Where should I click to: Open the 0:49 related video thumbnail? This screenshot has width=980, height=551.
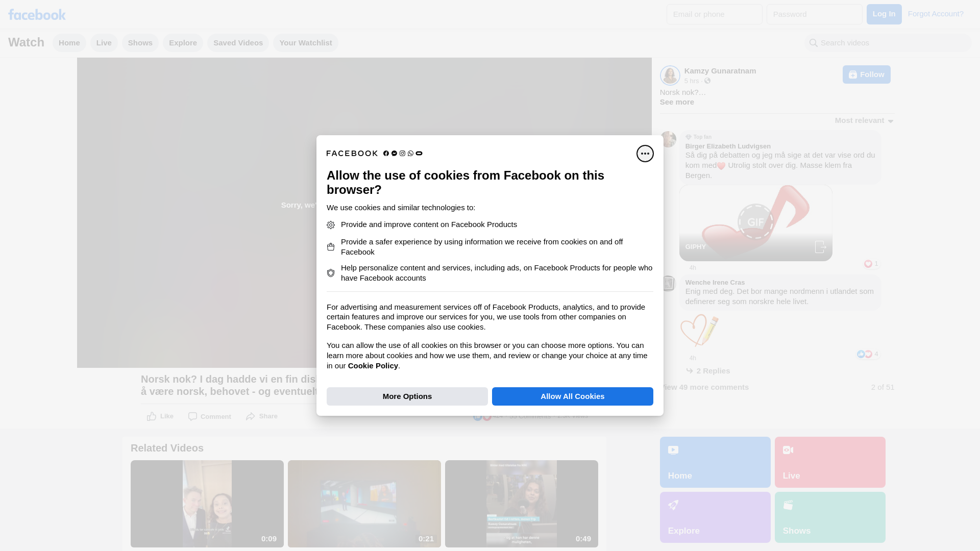pyautogui.click(x=521, y=504)
